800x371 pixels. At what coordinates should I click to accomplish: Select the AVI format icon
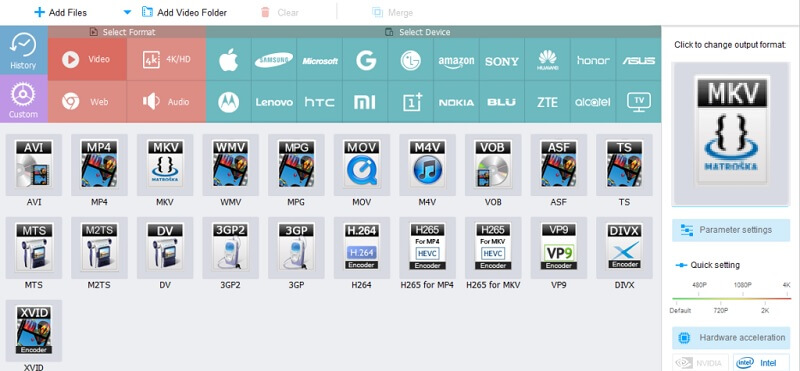click(x=34, y=164)
